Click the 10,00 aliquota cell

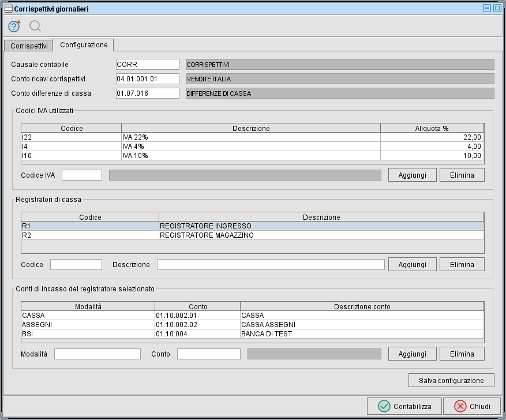pos(432,156)
